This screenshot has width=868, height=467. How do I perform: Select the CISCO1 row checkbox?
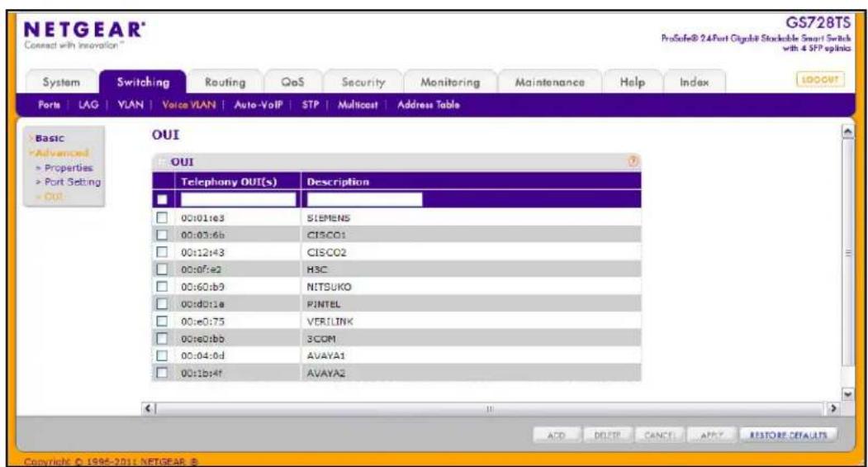coord(162,235)
